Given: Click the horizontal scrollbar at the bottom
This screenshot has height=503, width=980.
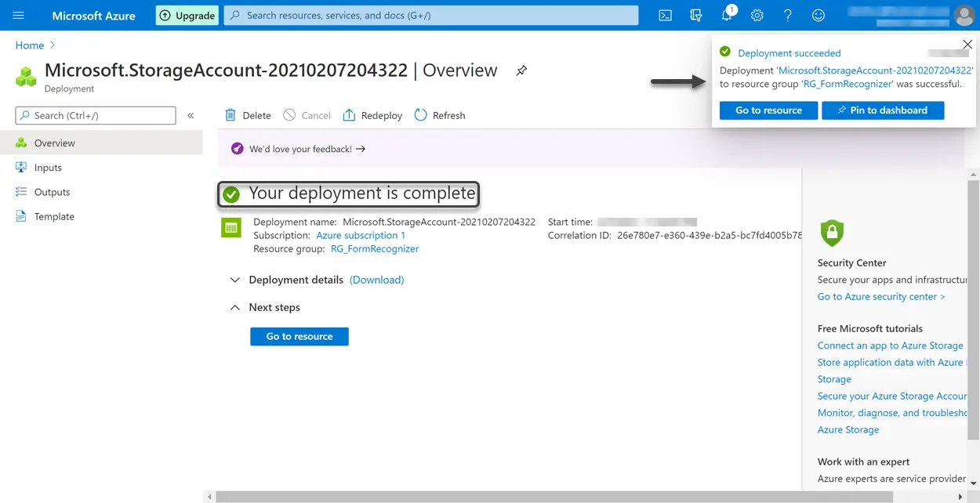Looking at the screenshot, I should 554,497.
